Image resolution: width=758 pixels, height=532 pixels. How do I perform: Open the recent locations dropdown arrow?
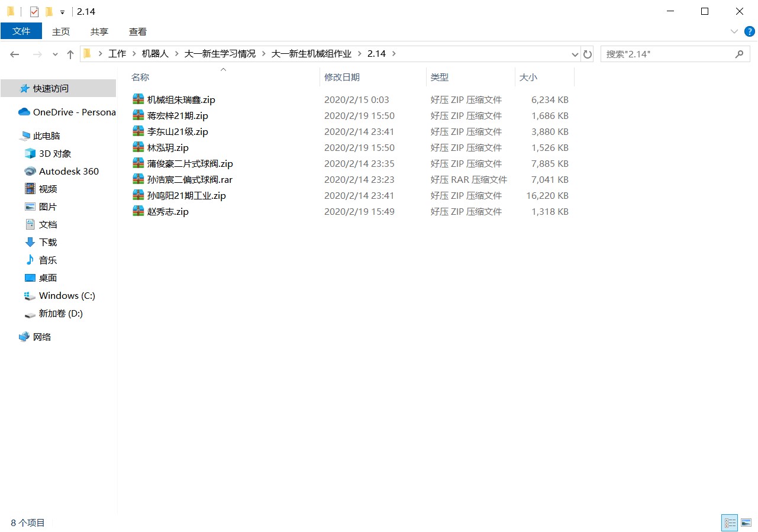55,54
